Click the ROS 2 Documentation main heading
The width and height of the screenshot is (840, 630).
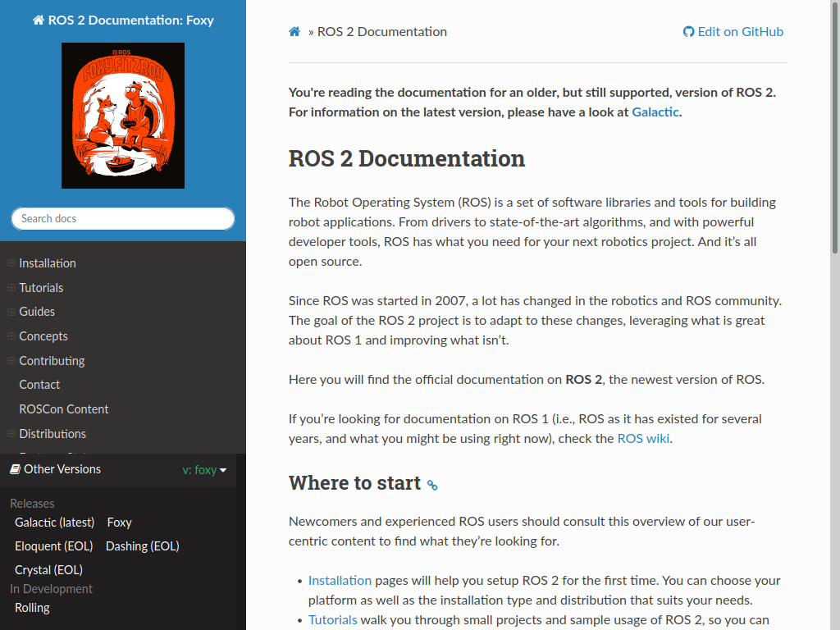(407, 158)
